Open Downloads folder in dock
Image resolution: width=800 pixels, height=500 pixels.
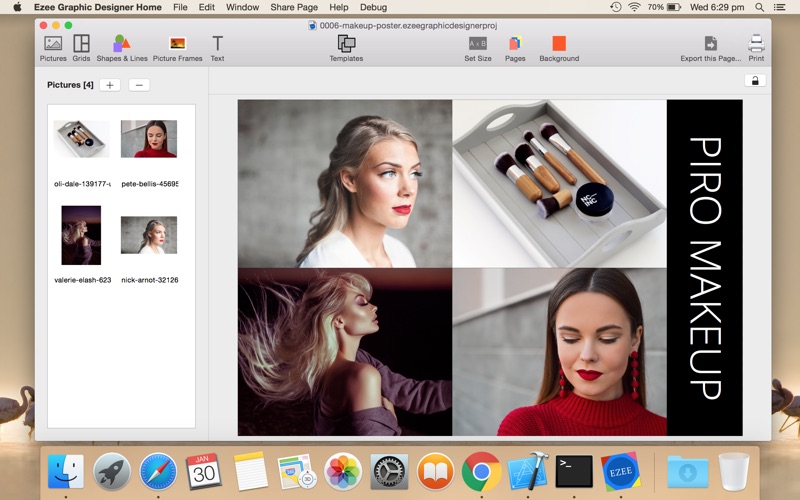(687, 472)
